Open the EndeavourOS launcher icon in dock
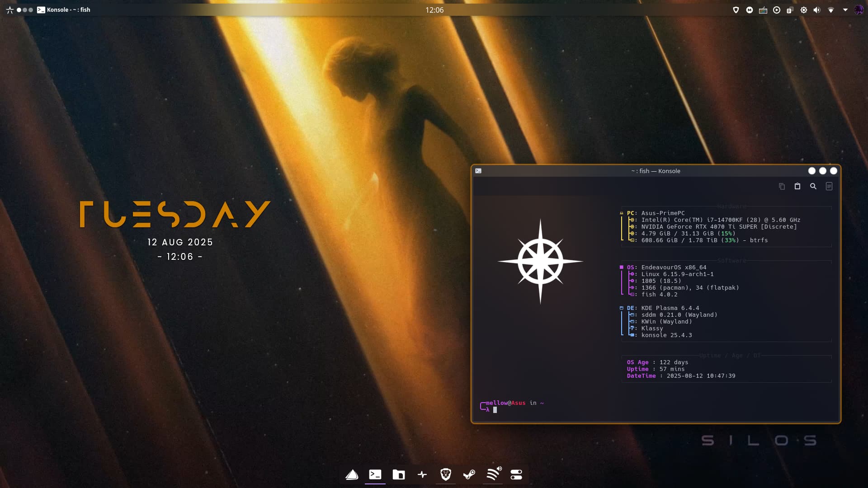Image resolution: width=868 pixels, height=488 pixels. pos(352,474)
